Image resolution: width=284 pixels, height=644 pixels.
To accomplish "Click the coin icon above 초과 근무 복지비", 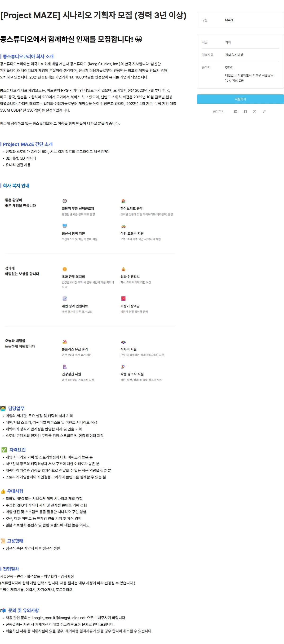I will [65, 269].
